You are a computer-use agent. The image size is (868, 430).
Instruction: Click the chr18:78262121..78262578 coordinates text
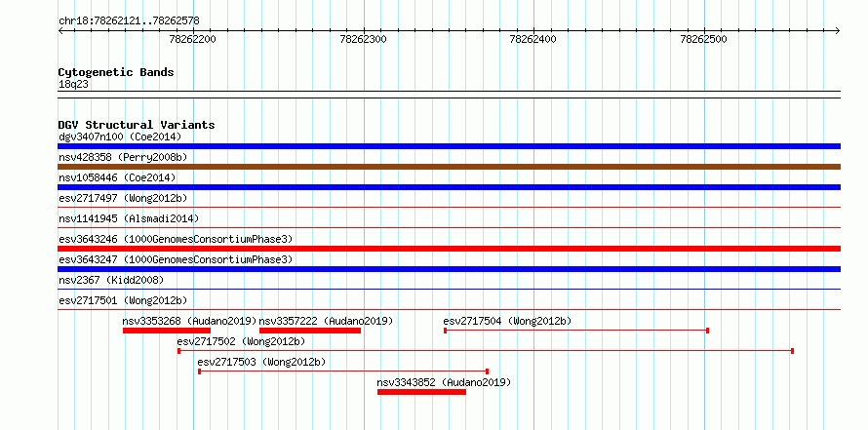(129, 21)
